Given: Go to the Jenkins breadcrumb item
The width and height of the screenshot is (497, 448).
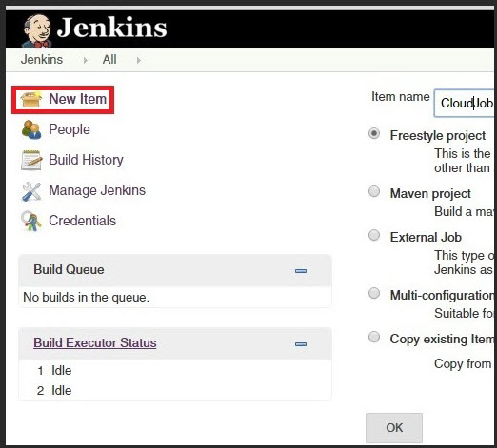Looking at the screenshot, I should coord(42,60).
